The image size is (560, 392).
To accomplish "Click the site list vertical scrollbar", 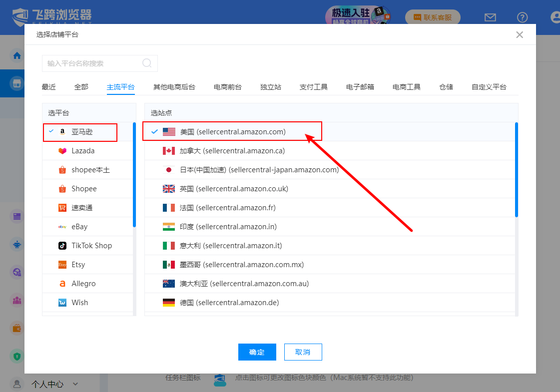I will [x=516, y=170].
